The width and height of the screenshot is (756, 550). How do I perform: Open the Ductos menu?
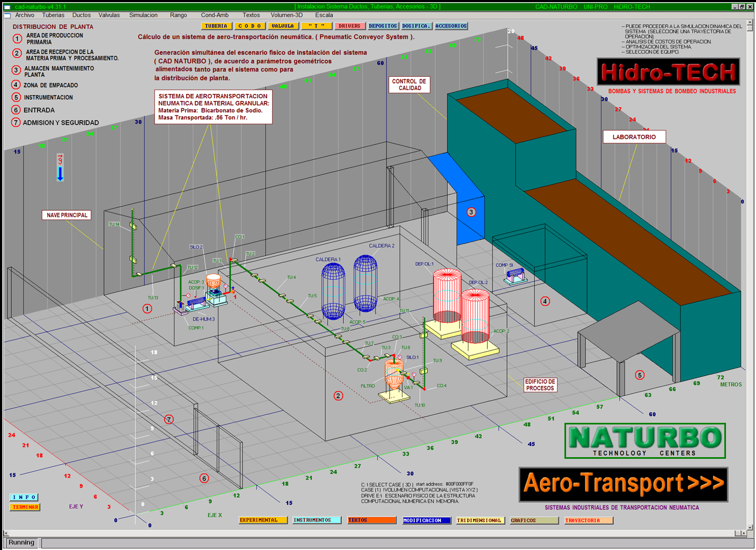82,15
